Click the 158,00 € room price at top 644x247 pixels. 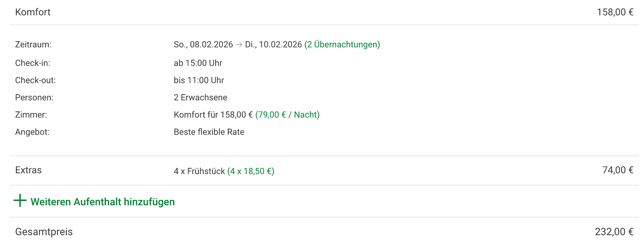point(615,12)
